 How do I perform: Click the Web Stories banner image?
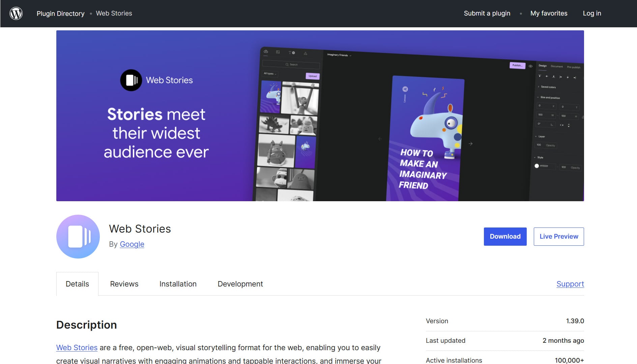[320, 116]
